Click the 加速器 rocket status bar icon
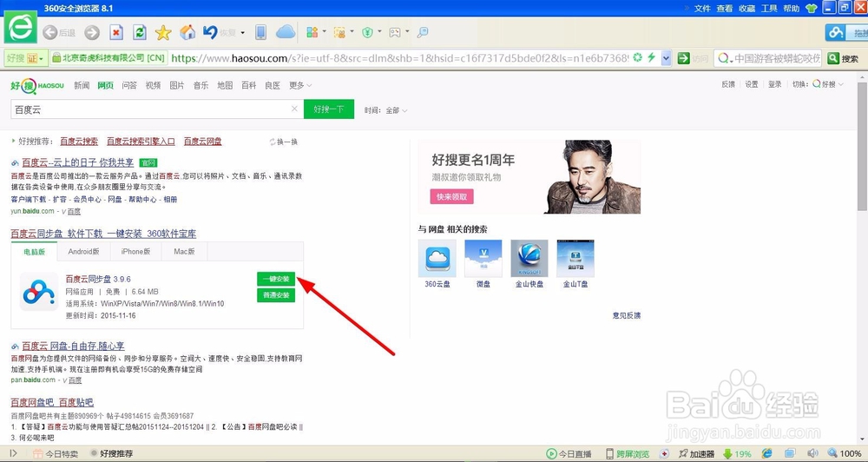868x462 pixels. [x=697, y=453]
